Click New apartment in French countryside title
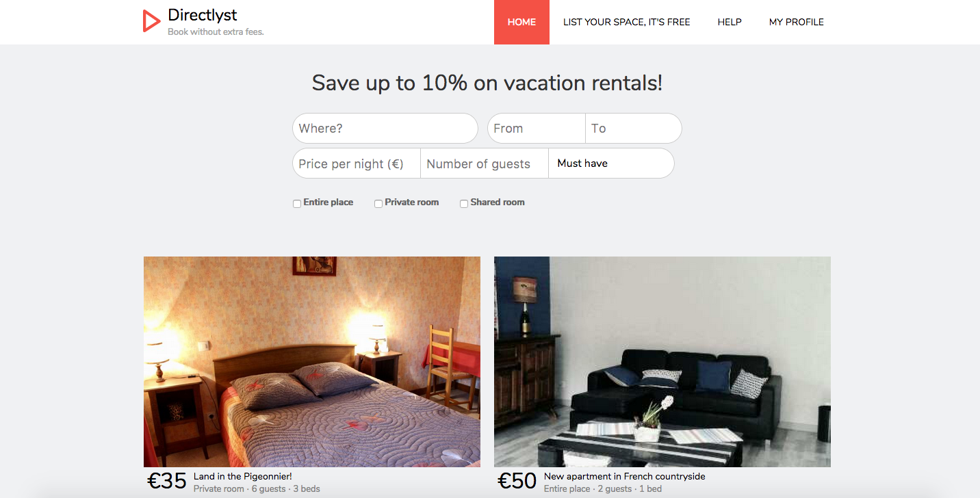 [x=624, y=477]
